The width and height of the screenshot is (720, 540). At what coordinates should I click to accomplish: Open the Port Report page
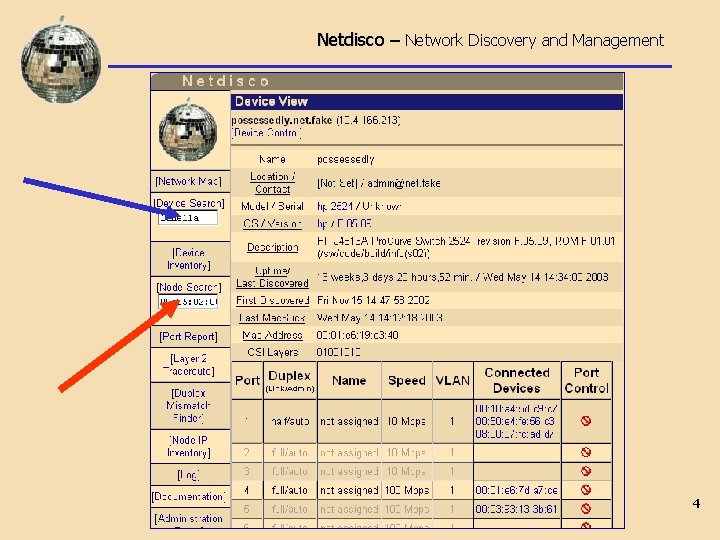(188, 337)
